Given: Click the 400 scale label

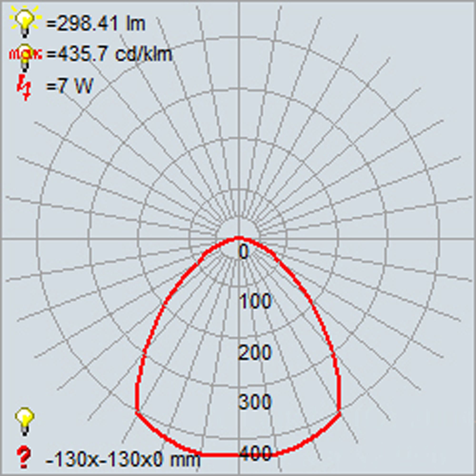Looking at the screenshot, I should click(x=255, y=453).
